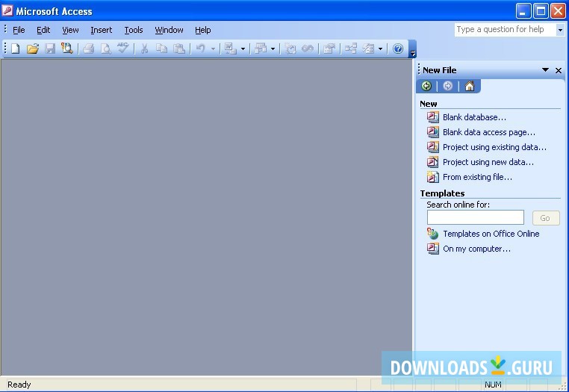Viewport: 569px width, 392px height.
Task: Click the Analyze toolbar icon
Action: point(261,49)
